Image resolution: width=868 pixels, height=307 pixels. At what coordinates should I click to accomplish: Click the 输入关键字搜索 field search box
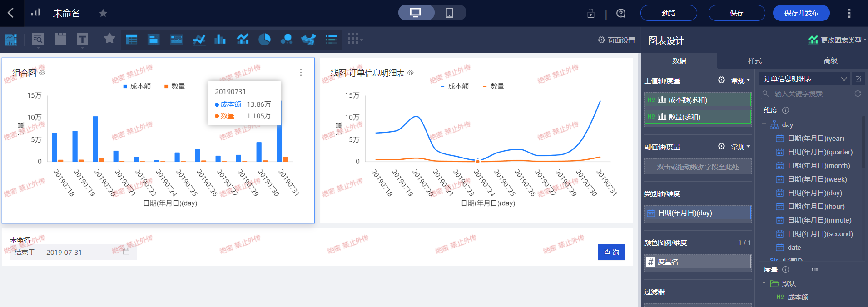[808, 94]
